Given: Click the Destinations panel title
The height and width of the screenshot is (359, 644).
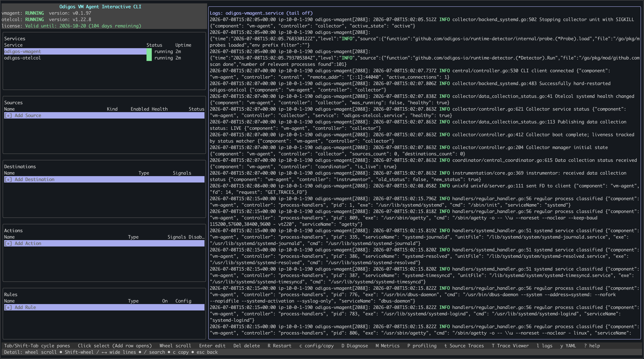Looking at the screenshot, I should click(20, 167).
